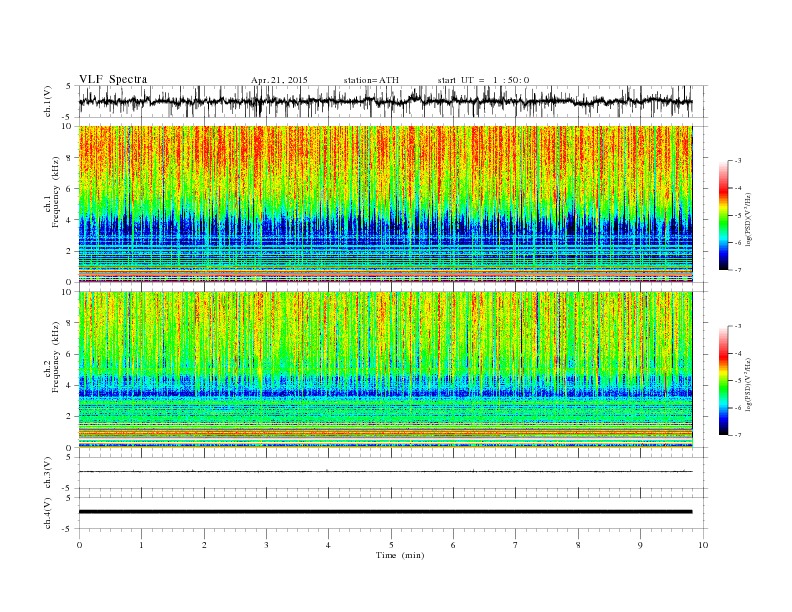Screen dimensions: 792x612
Task: Click the '-3' value on ch.1 colorbar
Action: 737,161
